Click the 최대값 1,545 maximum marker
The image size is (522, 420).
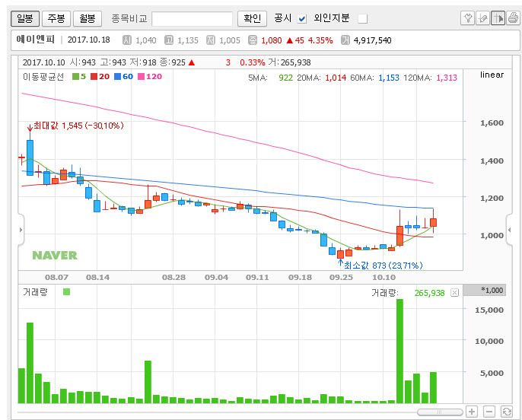pos(76,126)
